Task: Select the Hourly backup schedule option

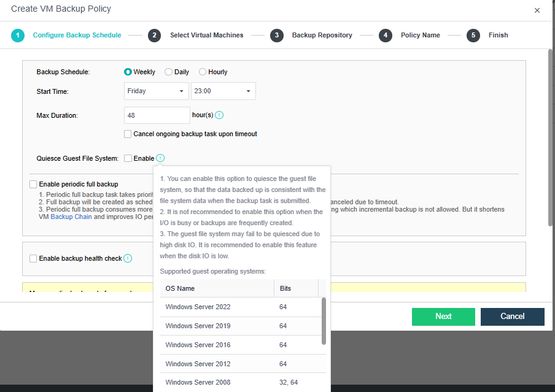Action: click(203, 72)
